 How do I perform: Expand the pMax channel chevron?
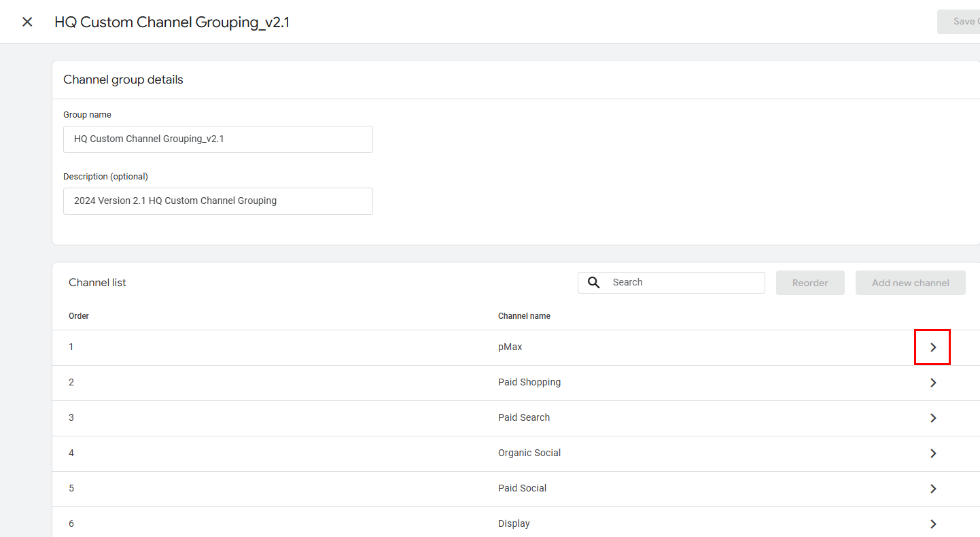click(x=932, y=347)
